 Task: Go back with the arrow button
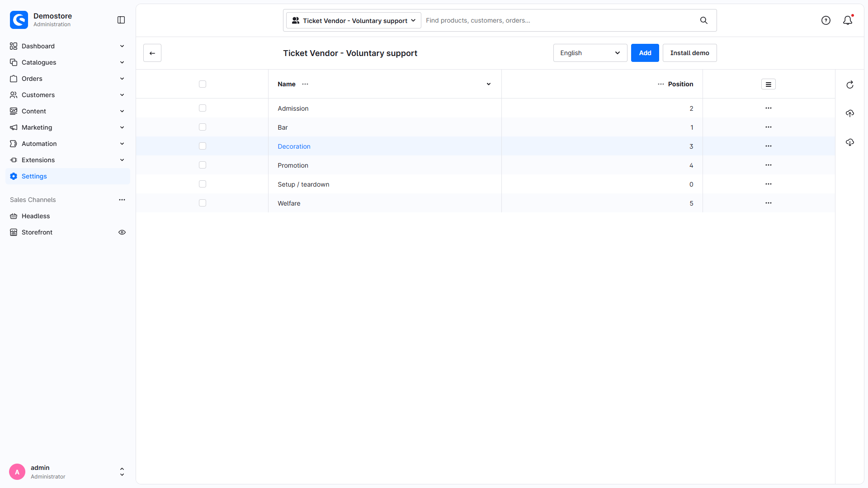pyautogui.click(x=152, y=53)
